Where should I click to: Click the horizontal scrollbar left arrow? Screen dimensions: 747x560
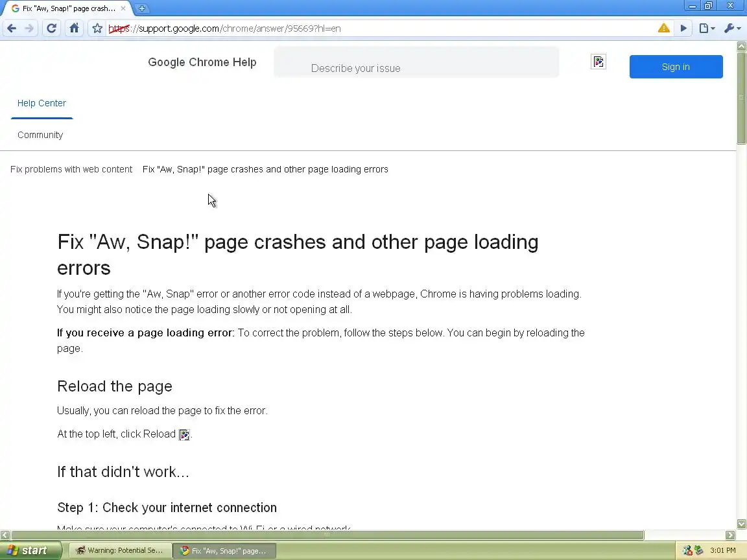(x=5, y=535)
